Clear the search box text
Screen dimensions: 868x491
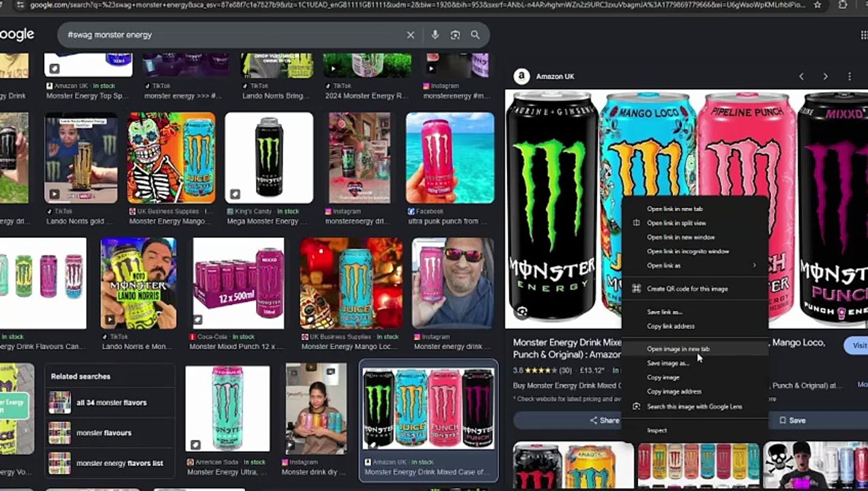(410, 35)
